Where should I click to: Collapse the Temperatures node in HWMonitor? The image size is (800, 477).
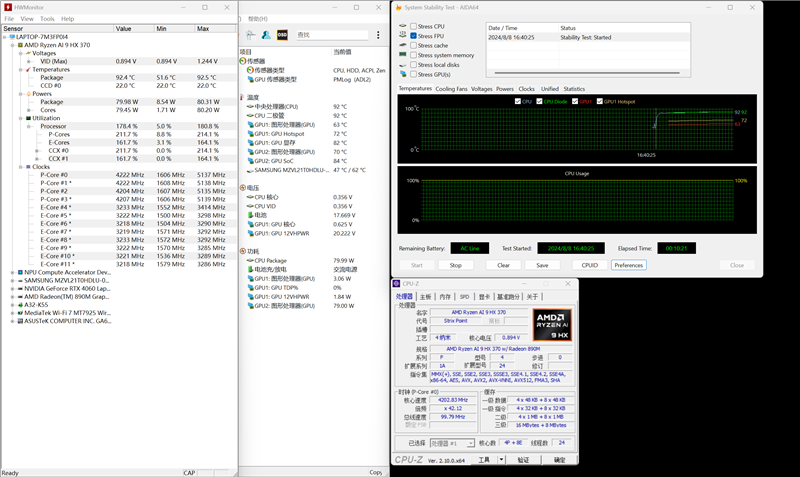21,69
